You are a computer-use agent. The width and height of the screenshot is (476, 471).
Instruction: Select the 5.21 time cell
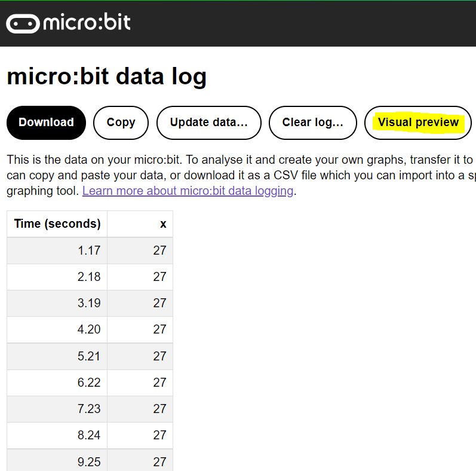(x=57, y=356)
